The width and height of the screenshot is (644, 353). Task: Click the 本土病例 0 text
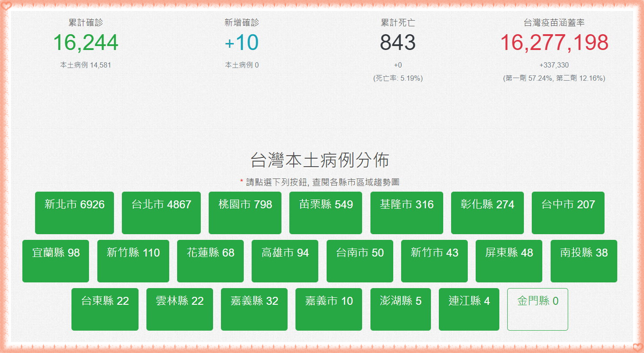click(242, 65)
